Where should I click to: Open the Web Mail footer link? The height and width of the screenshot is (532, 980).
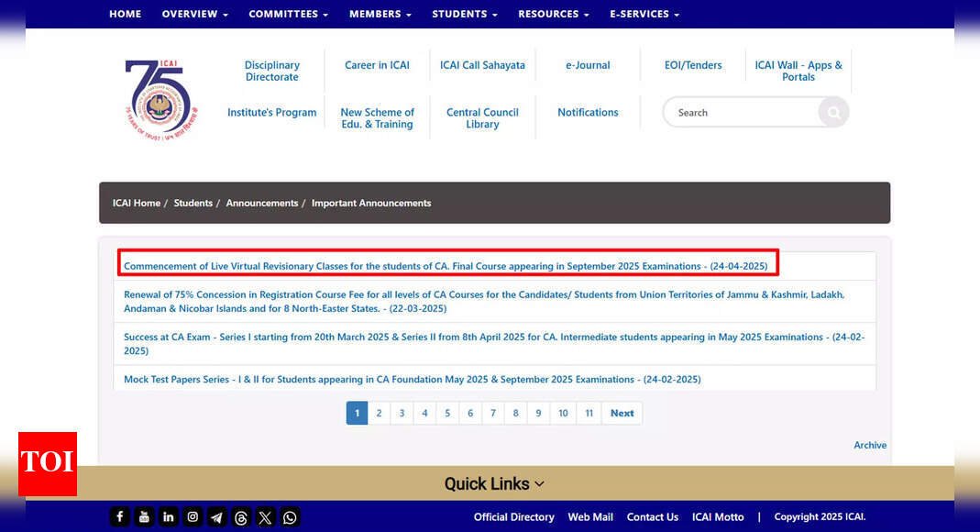click(590, 517)
